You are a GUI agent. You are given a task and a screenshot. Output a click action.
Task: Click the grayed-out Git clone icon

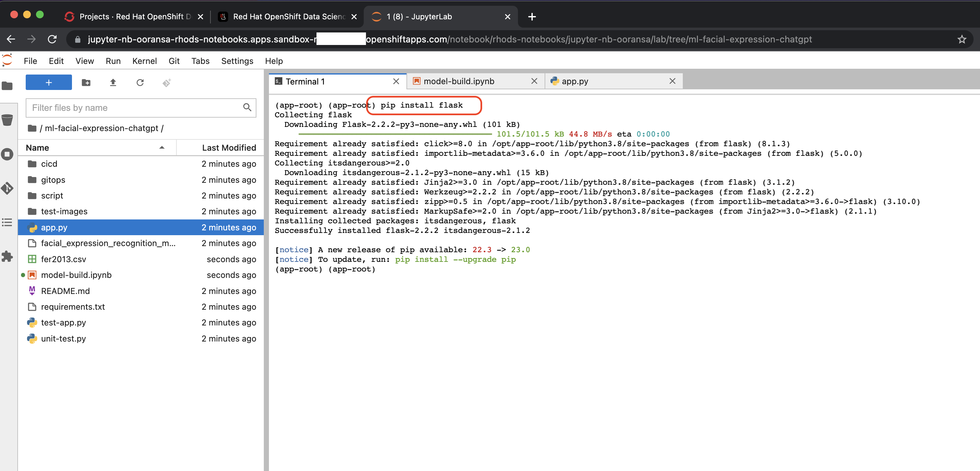pyautogui.click(x=166, y=83)
